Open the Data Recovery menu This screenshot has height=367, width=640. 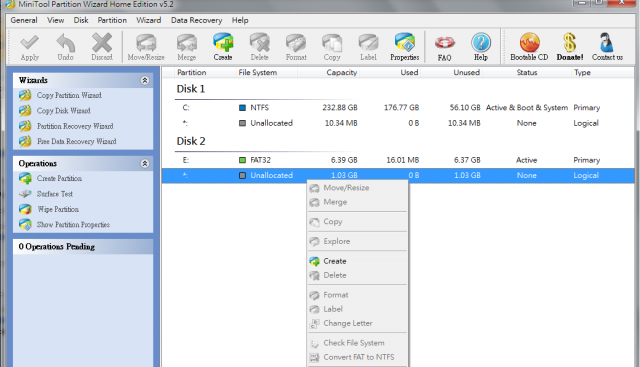[196, 20]
